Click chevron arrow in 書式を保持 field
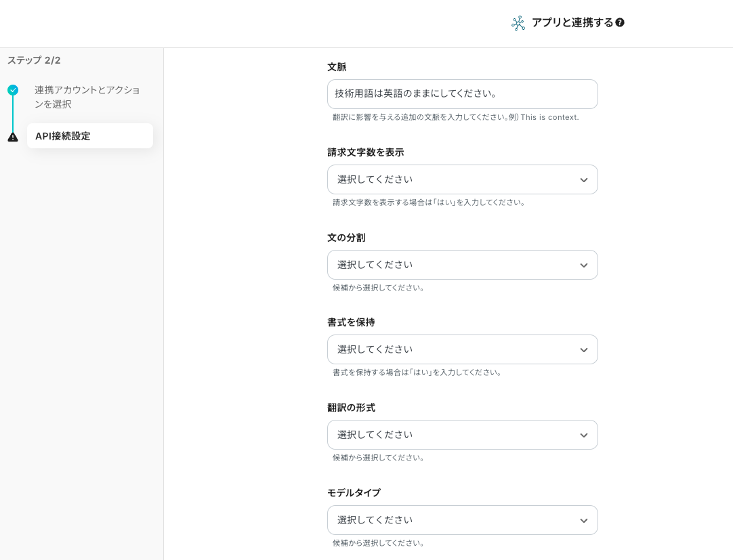733x560 pixels. pyautogui.click(x=583, y=350)
